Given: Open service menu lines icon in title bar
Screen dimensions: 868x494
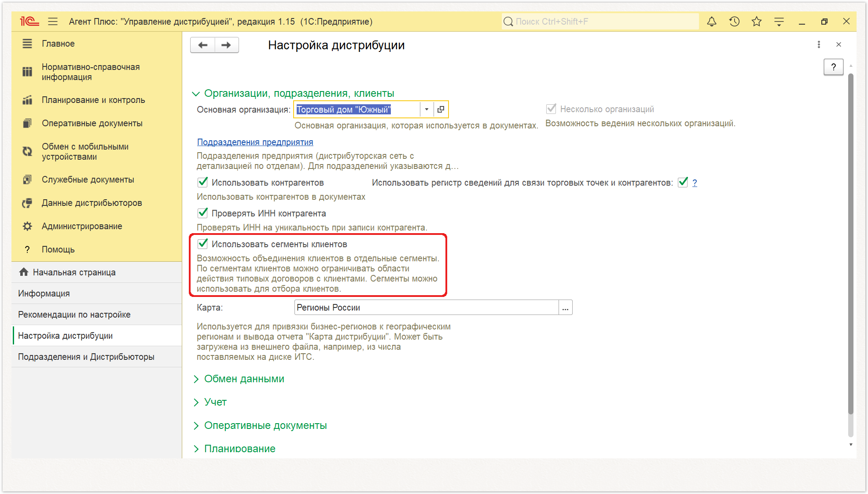Looking at the screenshot, I should pos(779,21).
